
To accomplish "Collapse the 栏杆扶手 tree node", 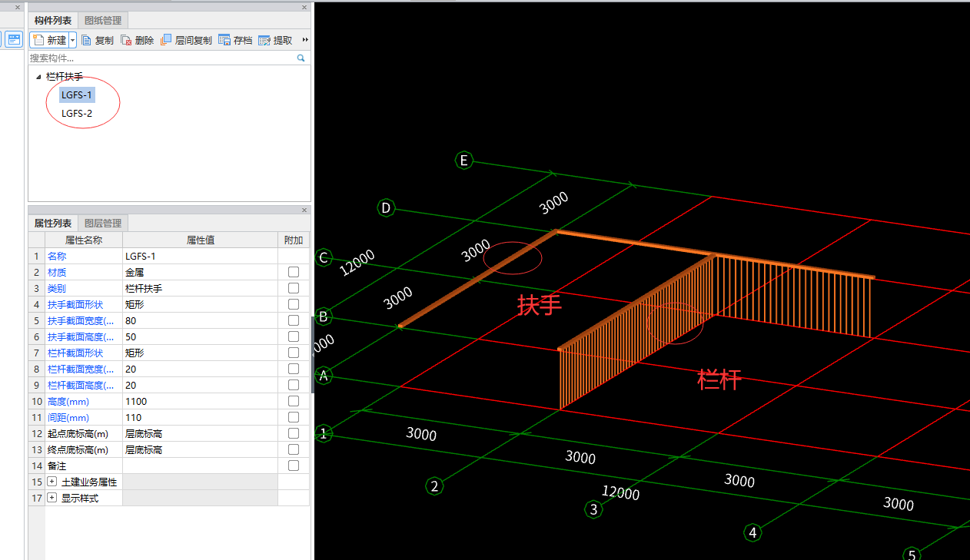I will point(38,77).
